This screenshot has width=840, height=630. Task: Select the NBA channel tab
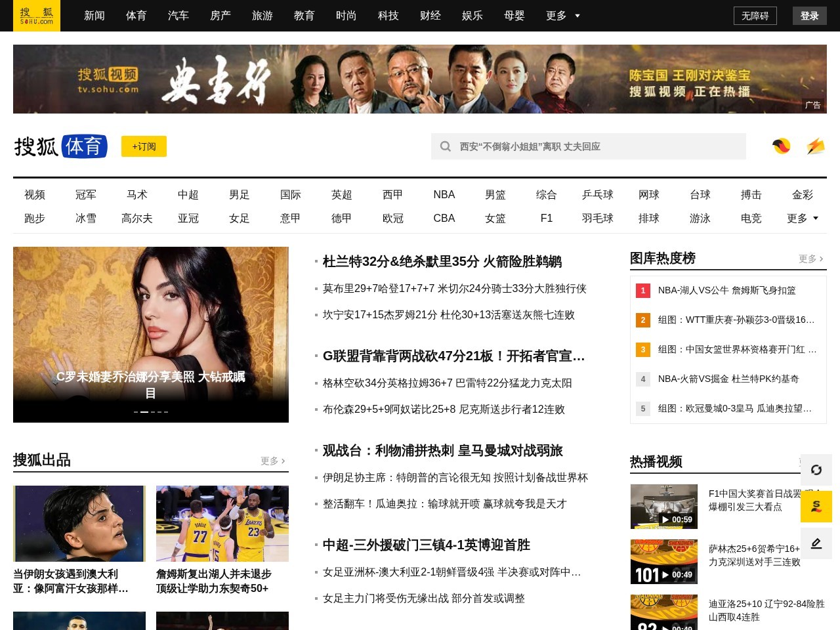pyautogui.click(x=444, y=194)
